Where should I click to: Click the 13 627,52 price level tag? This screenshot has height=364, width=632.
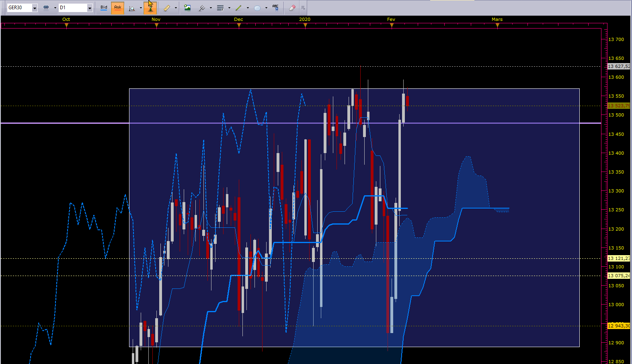[619, 66]
